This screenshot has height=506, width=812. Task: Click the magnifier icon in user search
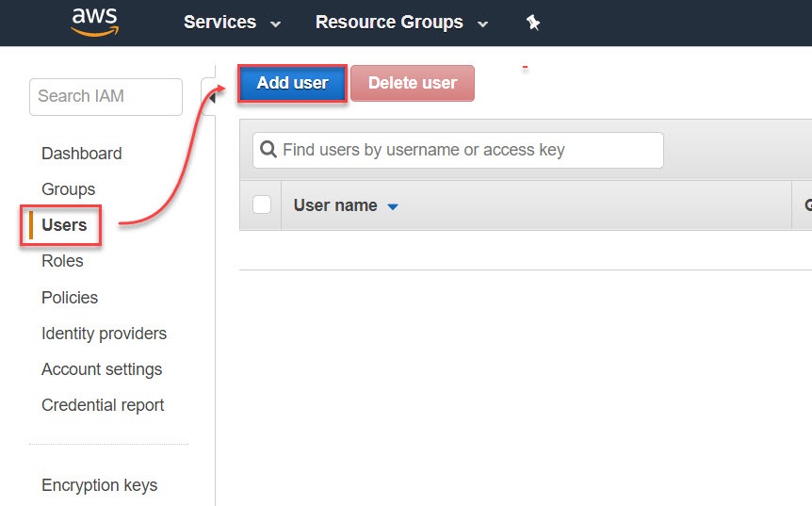(x=268, y=150)
